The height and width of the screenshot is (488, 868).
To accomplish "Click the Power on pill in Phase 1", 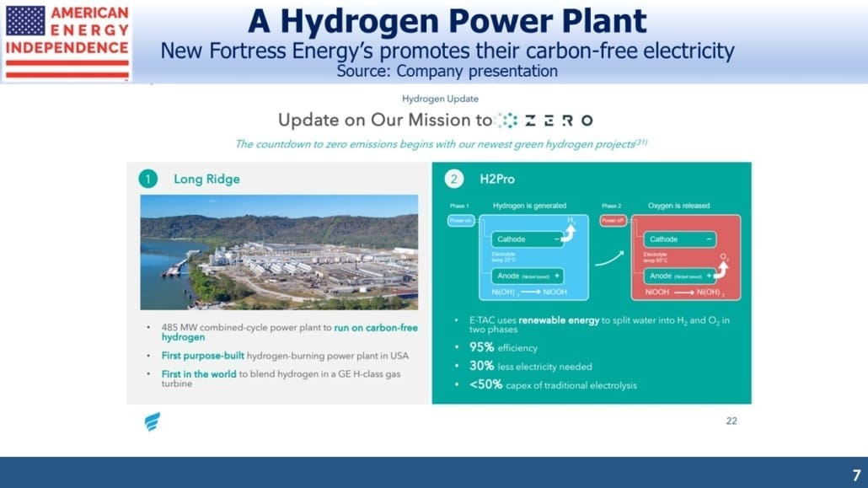I will [x=461, y=221].
